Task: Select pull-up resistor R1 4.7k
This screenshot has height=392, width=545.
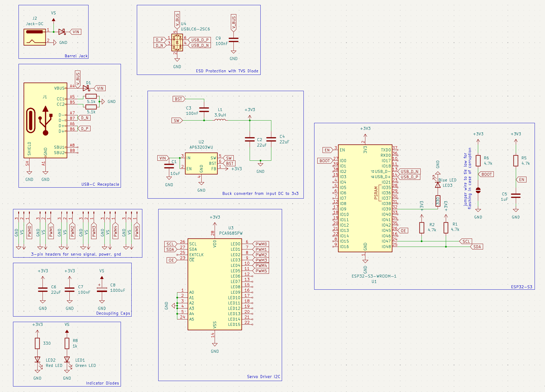Action: pos(446,228)
